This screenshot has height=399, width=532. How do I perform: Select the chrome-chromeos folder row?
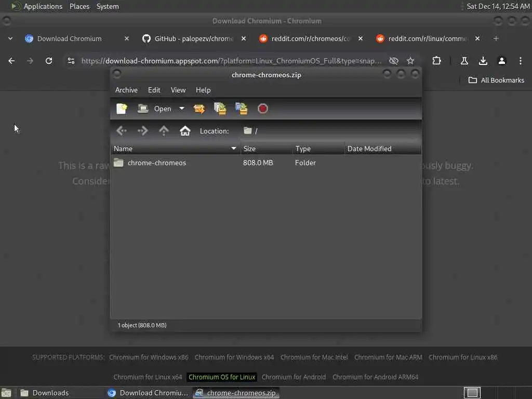tap(266, 163)
